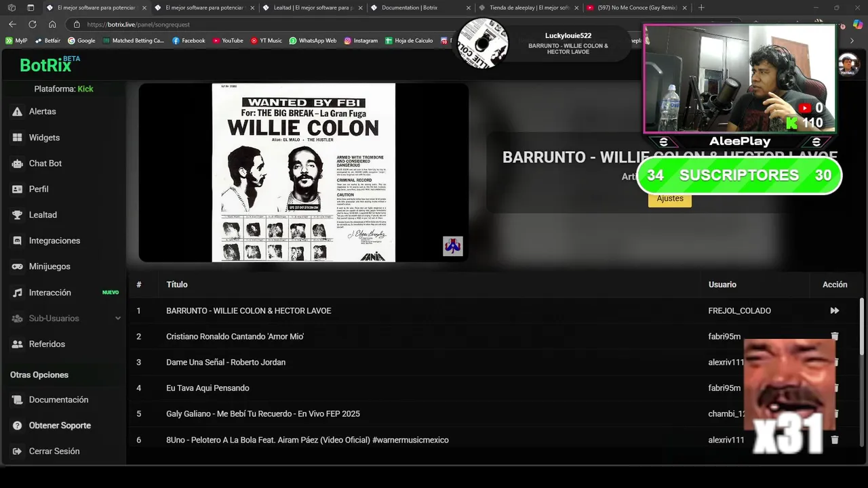Open Integraciones sidebar icon

[17, 241]
